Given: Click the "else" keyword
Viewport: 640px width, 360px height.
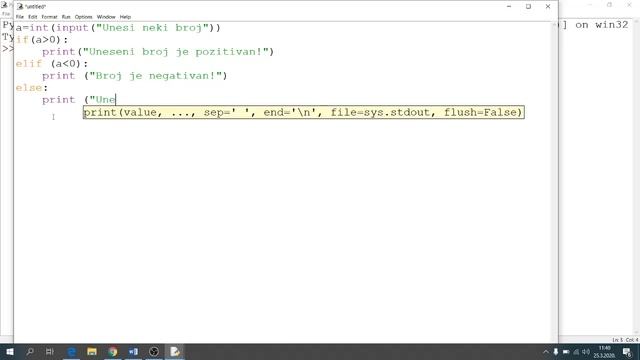Looking at the screenshot, I should pyautogui.click(x=29, y=88).
